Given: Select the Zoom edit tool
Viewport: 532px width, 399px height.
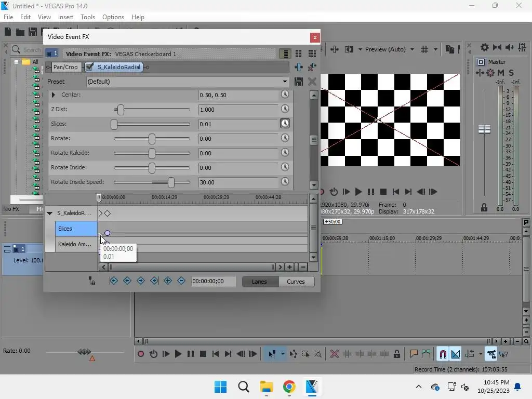Looking at the screenshot, I should pos(318,354).
